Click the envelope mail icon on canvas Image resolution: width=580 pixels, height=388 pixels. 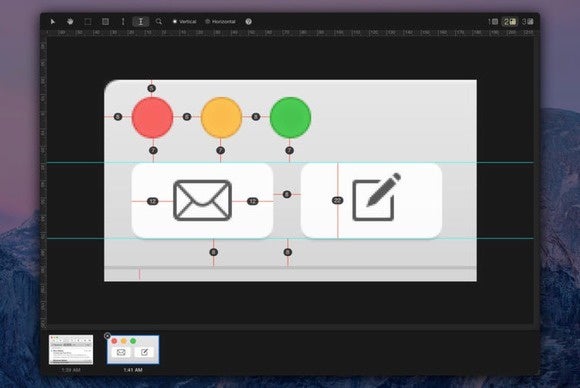202,200
